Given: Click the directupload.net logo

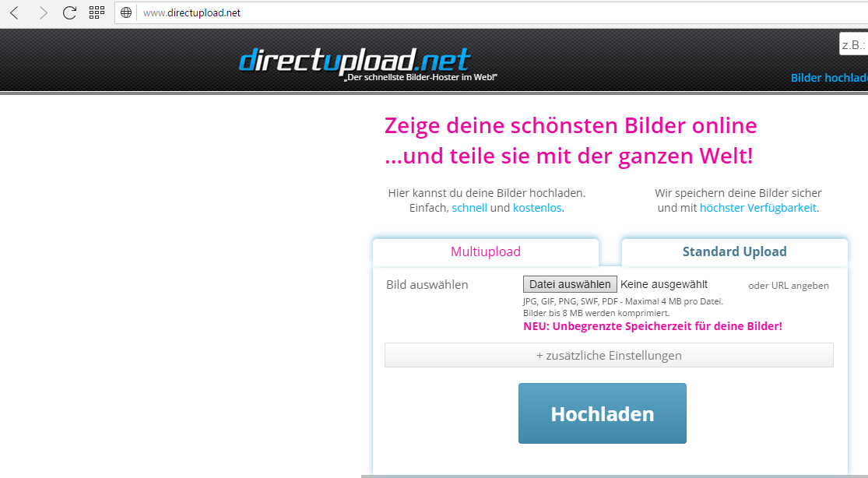Looking at the screenshot, I should click(354, 60).
